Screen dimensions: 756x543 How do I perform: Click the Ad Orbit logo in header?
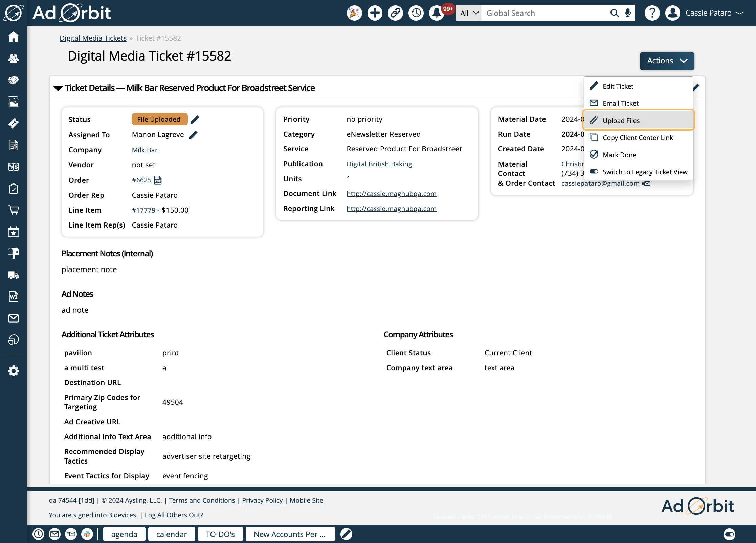pyautogui.click(x=71, y=13)
